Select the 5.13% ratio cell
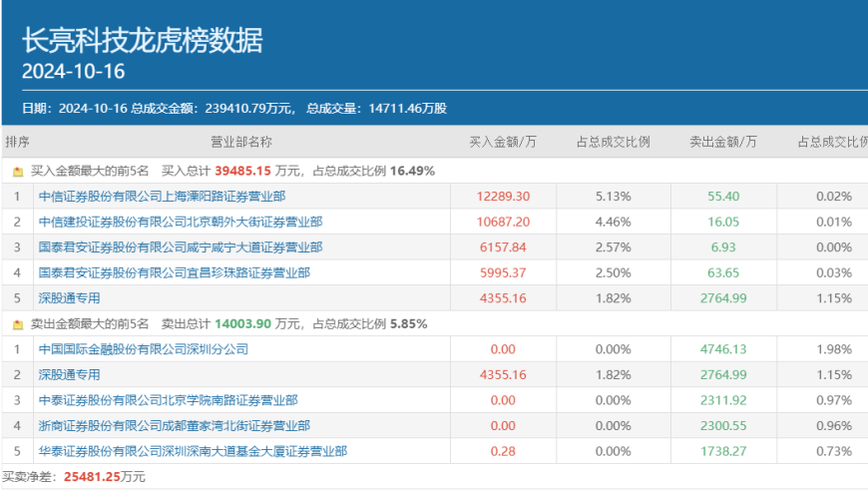Viewport: 868px width, 491px height. click(614, 197)
